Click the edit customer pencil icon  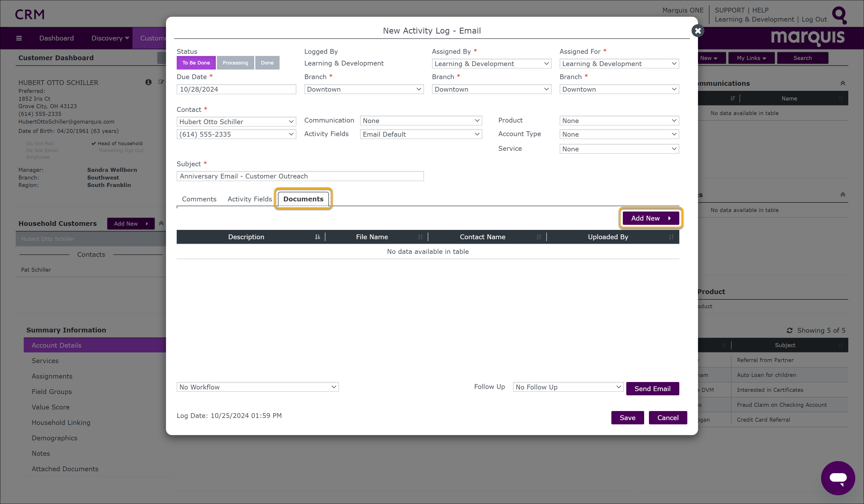(161, 82)
